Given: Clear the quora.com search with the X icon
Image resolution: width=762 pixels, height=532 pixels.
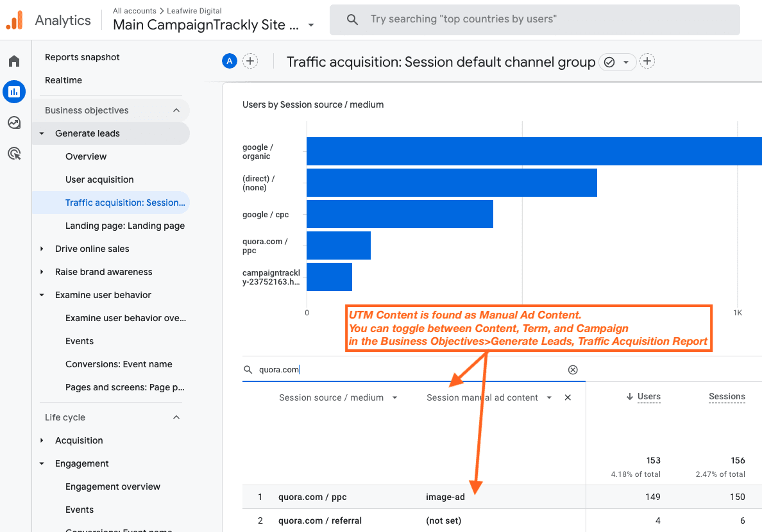Looking at the screenshot, I should pyautogui.click(x=572, y=369).
